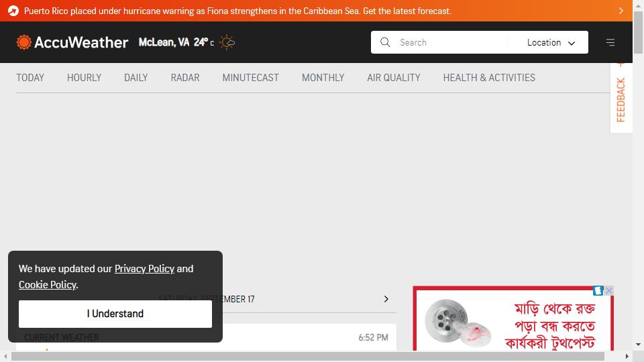Open the Location dropdown
The width and height of the screenshot is (644, 362).
pos(550,42)
